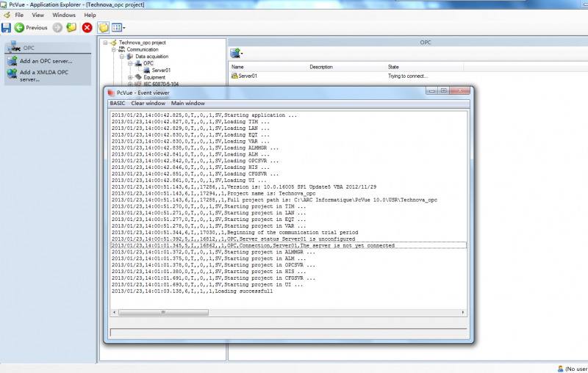The image size is (588, 373).
Task: Click the 'Beginning of the communication trial period' line
Action: [x=234, y=233]
